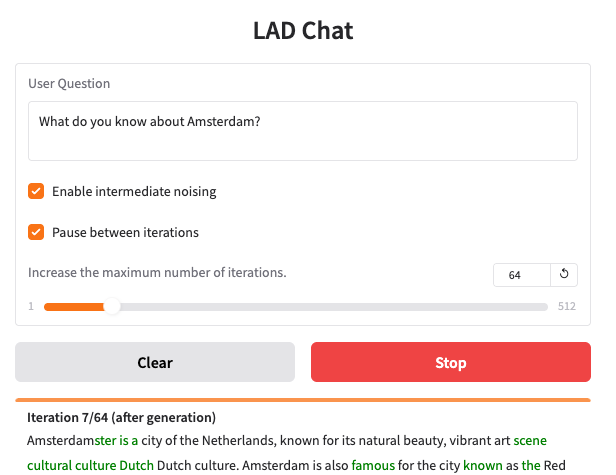The width and height of the screenshot is (616, 475).
Task: Click the green word 'scene' in output
Action: click(530, 440)
